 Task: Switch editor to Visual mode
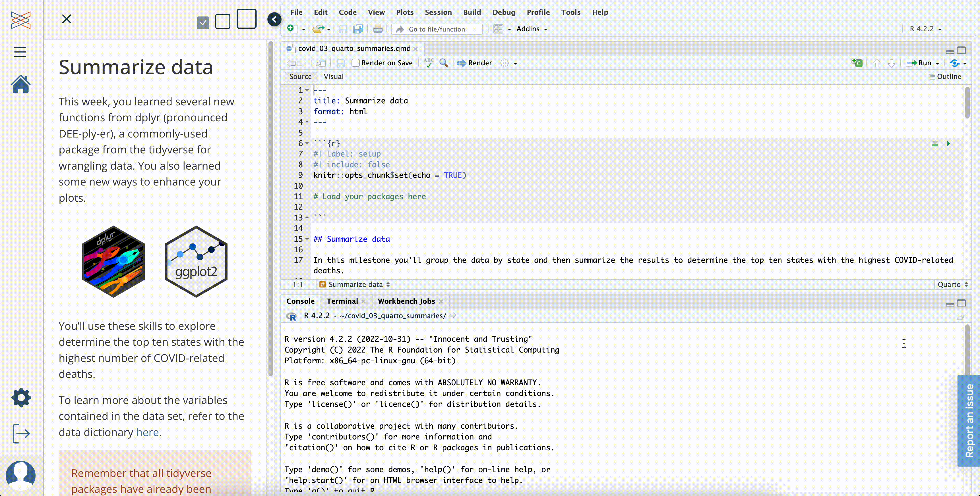(333, 77)
